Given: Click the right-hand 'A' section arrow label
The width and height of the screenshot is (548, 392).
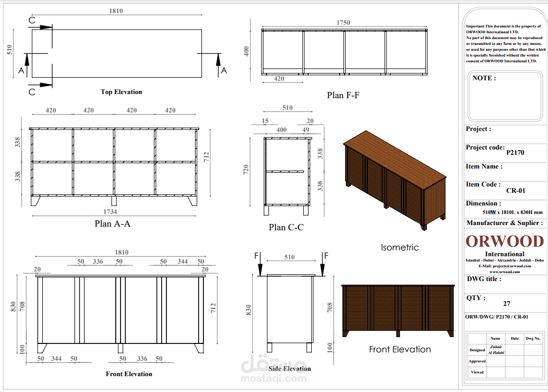Looking at the screenshot, I should coord(224,71).
